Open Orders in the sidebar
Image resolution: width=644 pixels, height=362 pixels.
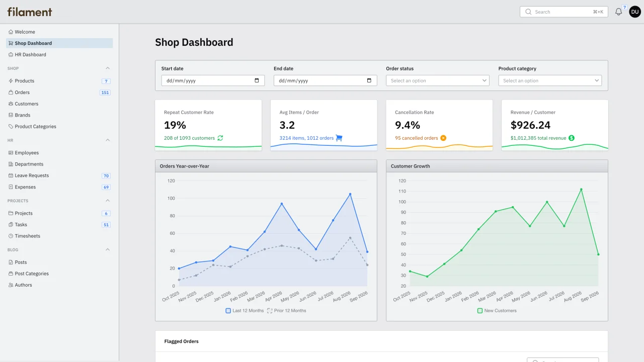coord(59,93)
